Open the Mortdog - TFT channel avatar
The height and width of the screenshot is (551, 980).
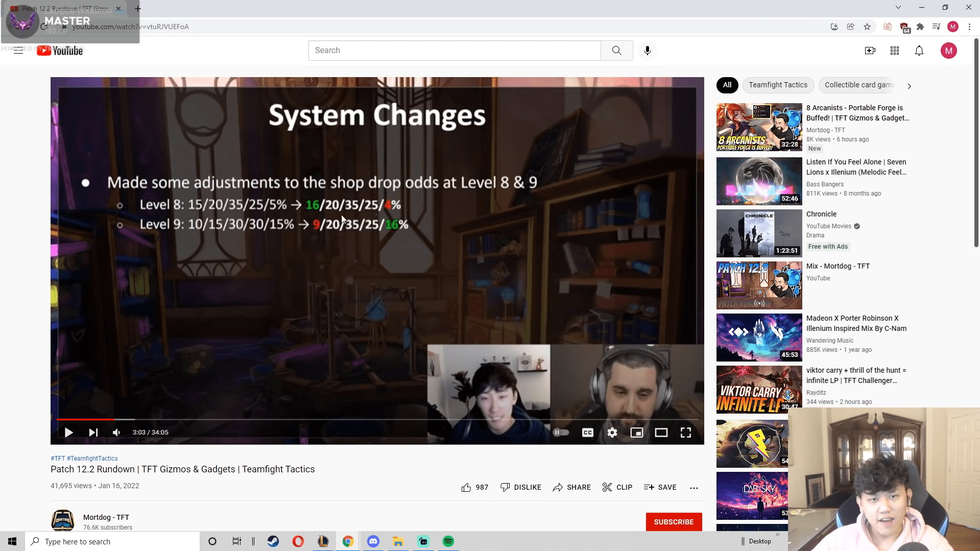click(63, 520)
